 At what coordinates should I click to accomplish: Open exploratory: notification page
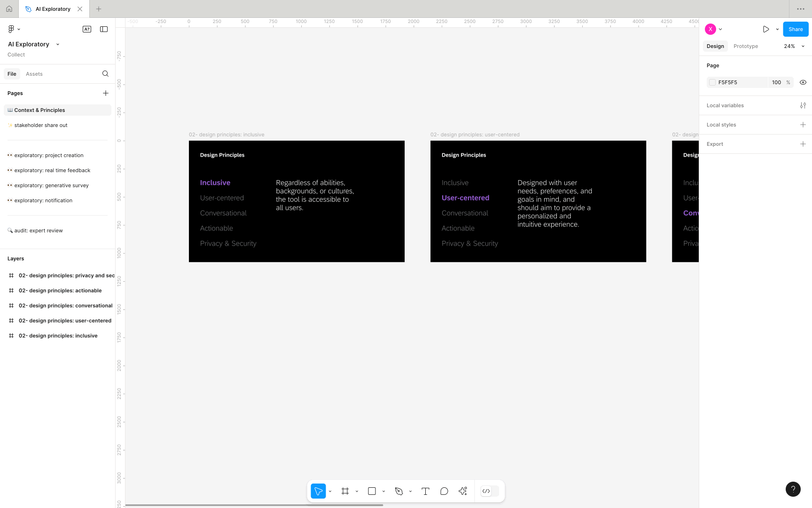pos(57,200)
